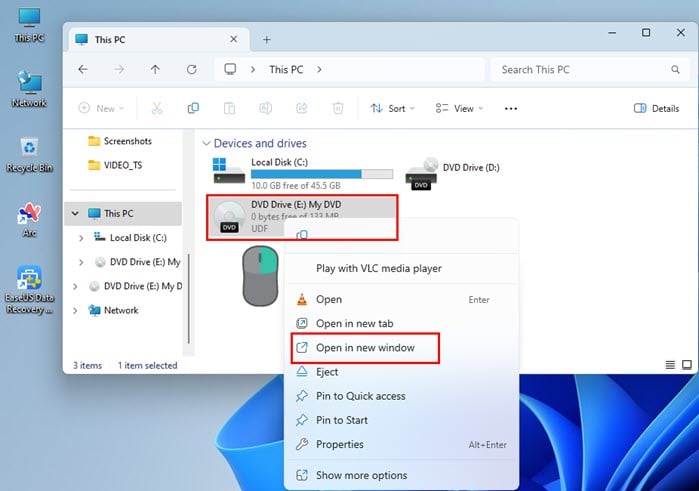Collapse This PC tree node
The width and height of the screenshot is (699, 491).
pos(75,214)
